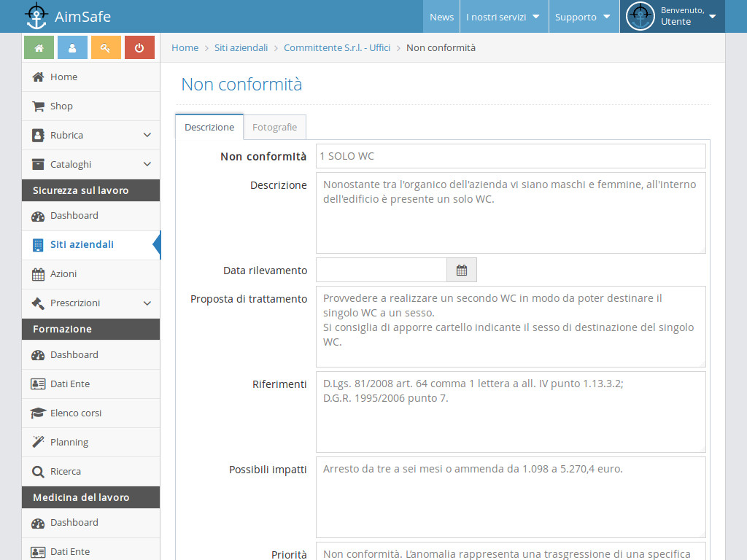Click the blue user profile icon button
Image resolution: width=747 pixels, height=560 pixels.
click(x=72, y=47)
